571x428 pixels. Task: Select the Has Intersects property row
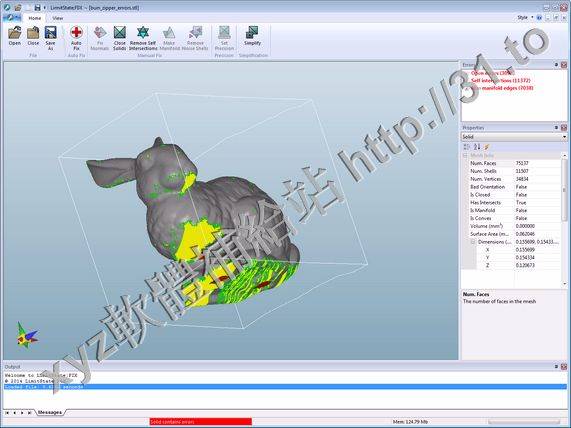pyautogui.click(x=515, y=203)
